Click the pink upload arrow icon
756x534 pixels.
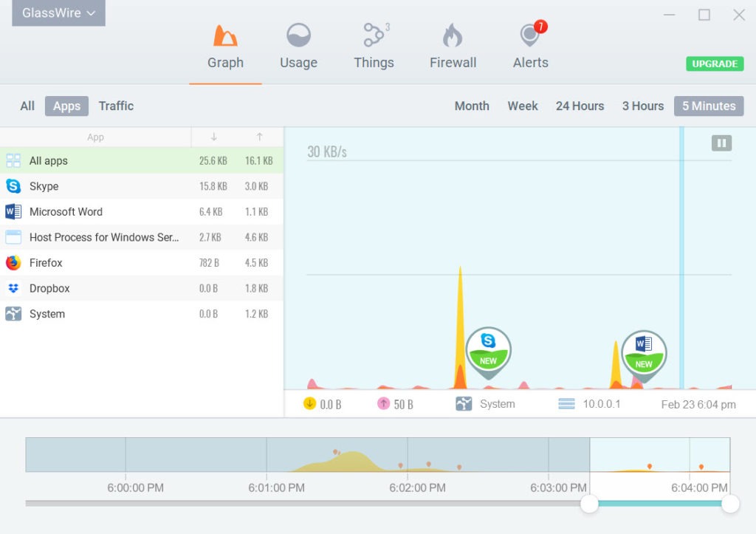click(x=383, y=403)
